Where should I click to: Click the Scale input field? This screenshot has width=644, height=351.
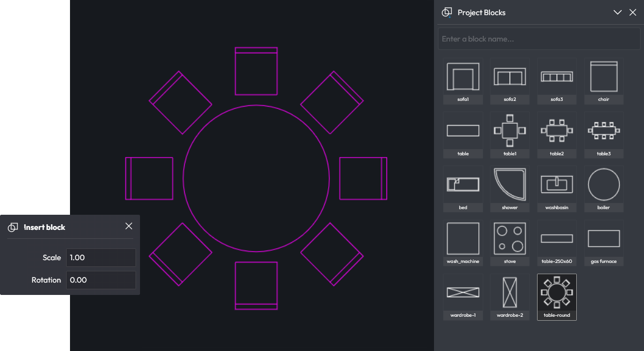[101, 258]
